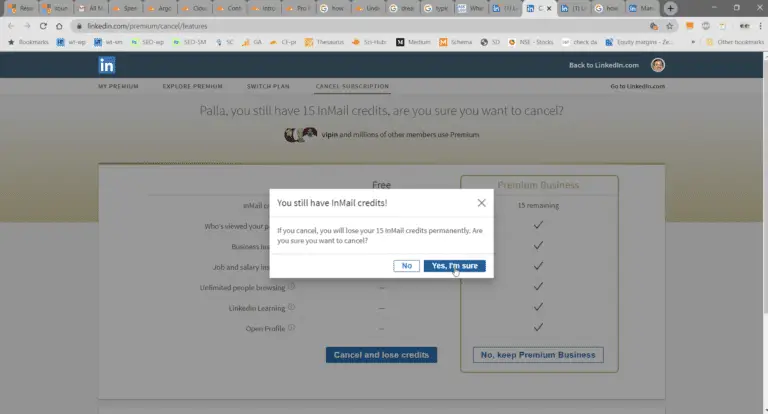Click the info icon beside LinkedIn Learning
Viewport: 768px width, 414px height.
pyautogui.click(x=291, y=307)
